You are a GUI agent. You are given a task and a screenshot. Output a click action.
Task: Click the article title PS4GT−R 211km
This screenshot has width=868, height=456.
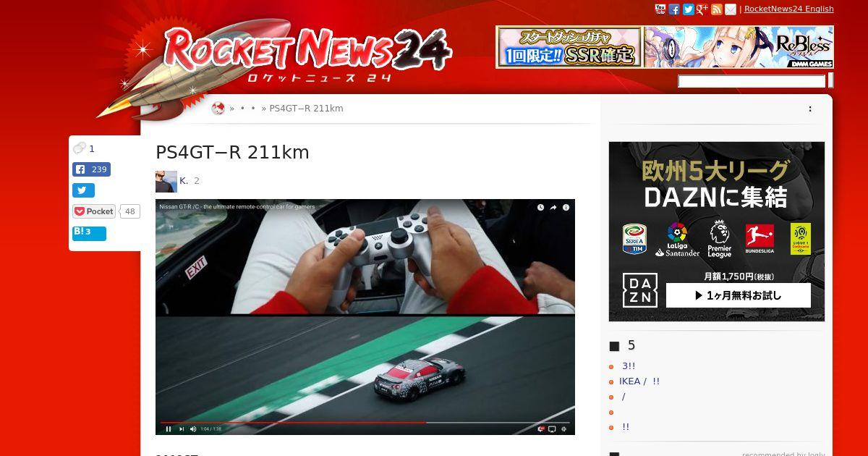(x=232, y=152)
